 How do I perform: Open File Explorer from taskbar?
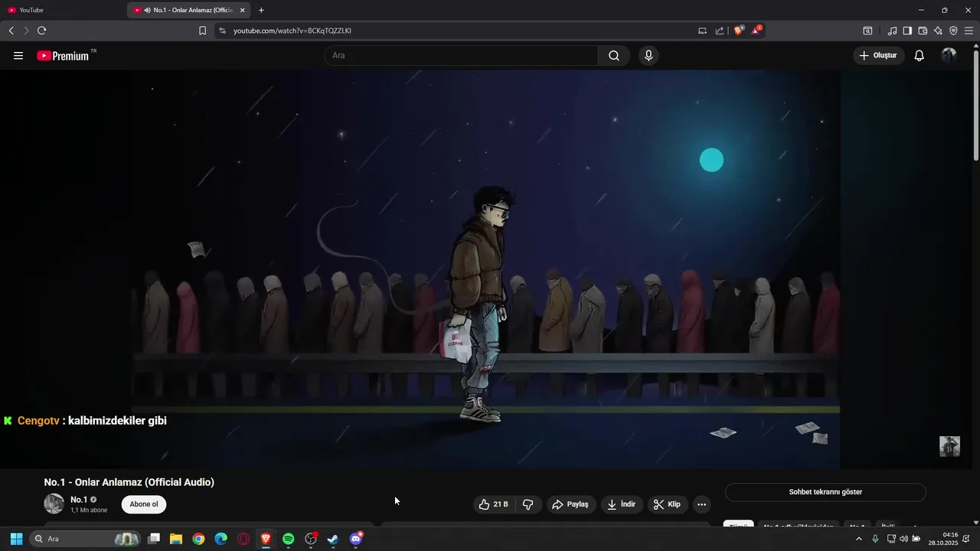(176, 539)
